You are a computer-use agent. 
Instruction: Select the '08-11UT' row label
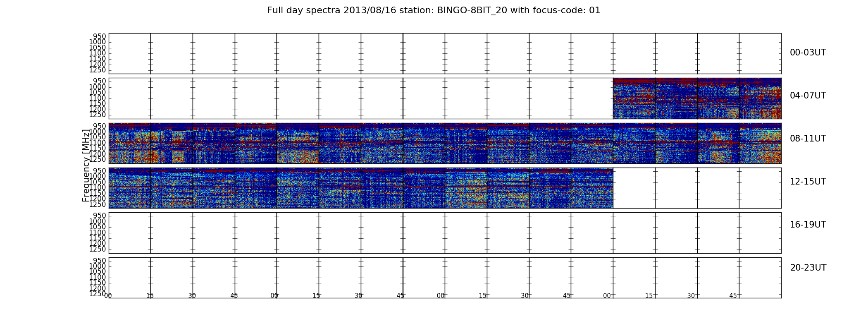point(808,139)
